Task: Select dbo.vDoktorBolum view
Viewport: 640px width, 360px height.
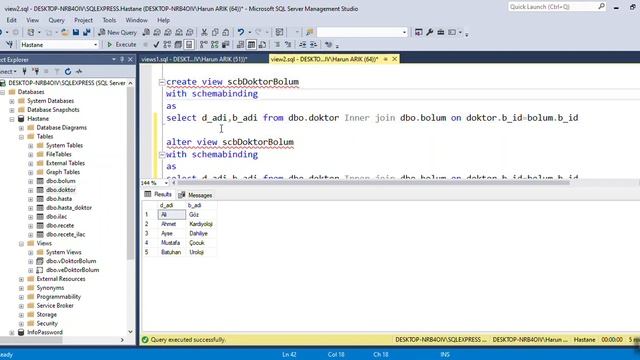Action: point(71,261)
